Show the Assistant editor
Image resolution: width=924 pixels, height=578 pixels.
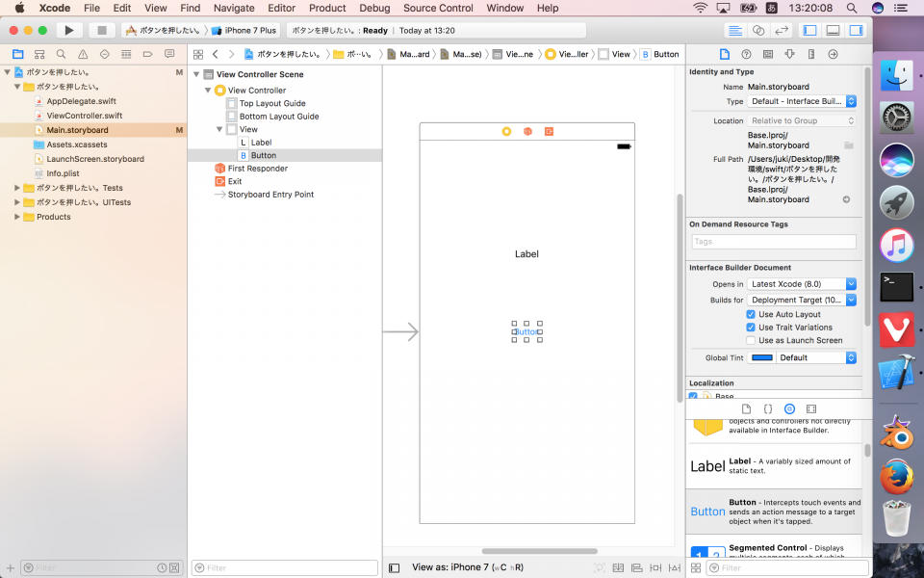[758, 30]
